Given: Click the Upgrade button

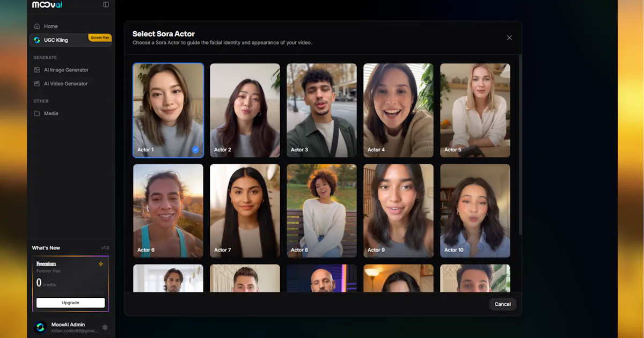Looking at the screenshot, I should point(70,303).
